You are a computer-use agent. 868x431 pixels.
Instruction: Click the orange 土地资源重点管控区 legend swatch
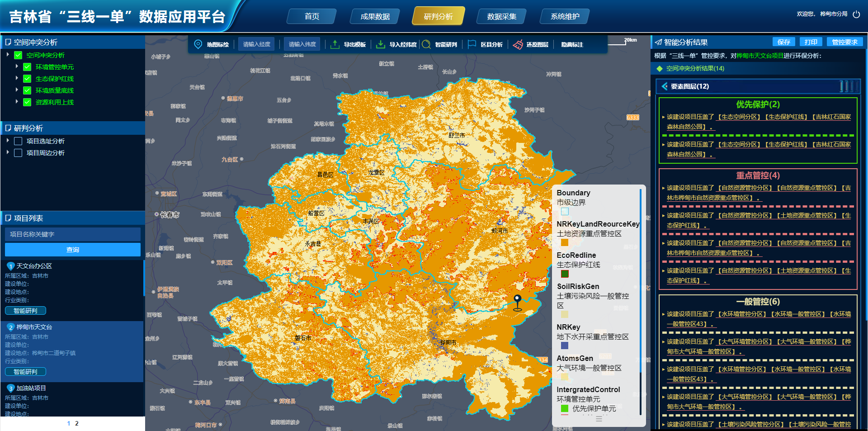(565, 242)
